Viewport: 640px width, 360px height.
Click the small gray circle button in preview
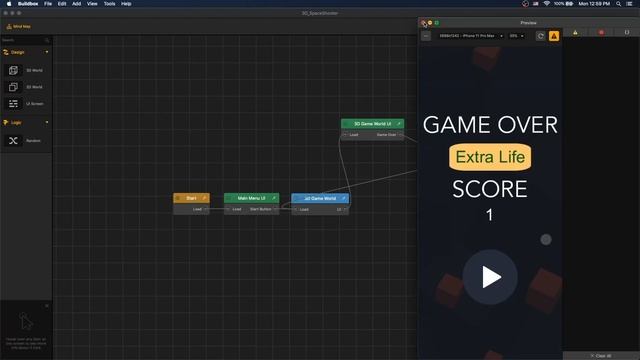coord(546,240)
